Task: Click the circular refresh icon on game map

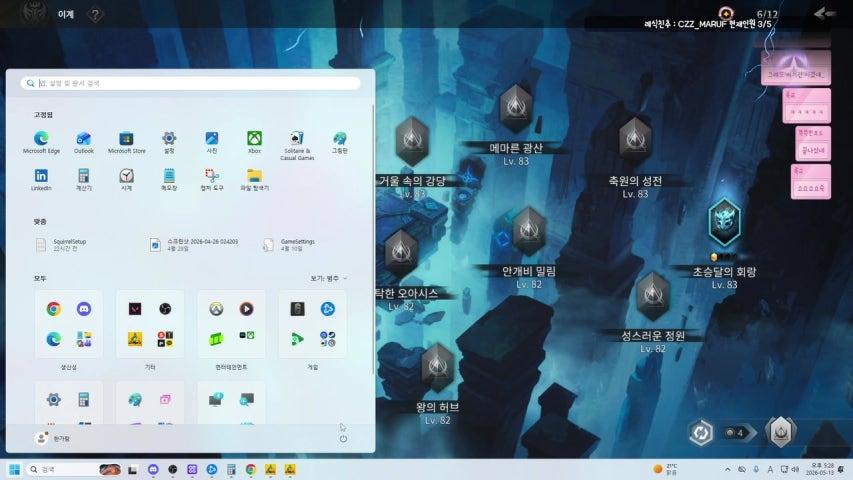Action: [701, 433]
